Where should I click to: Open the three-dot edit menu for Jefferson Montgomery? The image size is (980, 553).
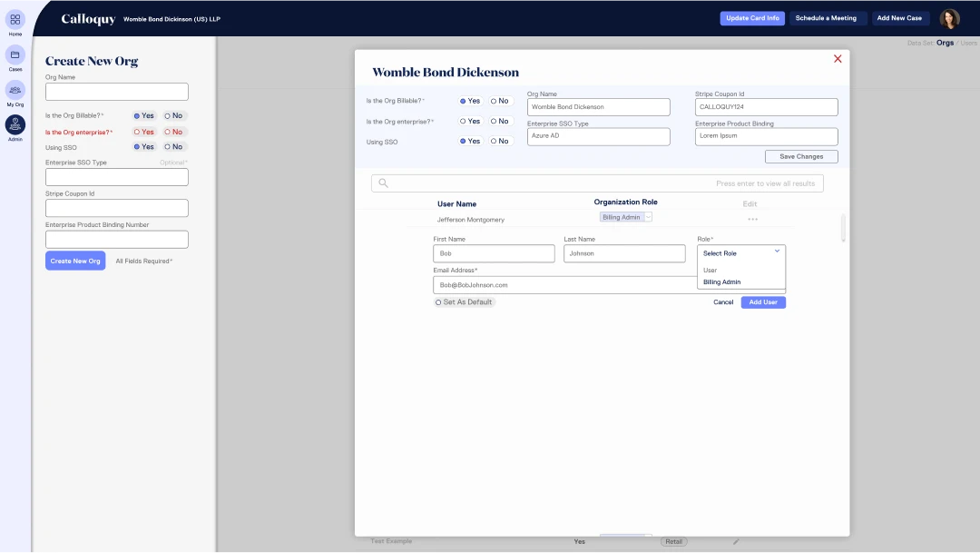(752, 220)
